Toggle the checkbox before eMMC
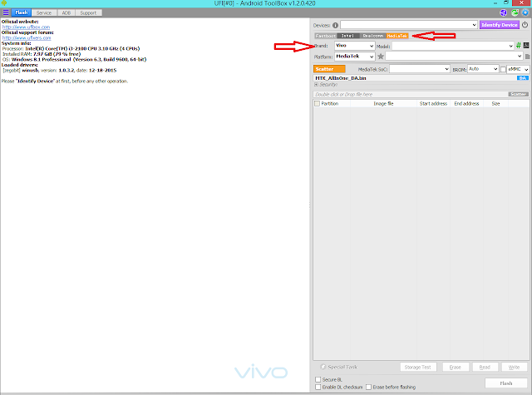The width and height of the screenshot is (532, 395). (x=503, y=70)
